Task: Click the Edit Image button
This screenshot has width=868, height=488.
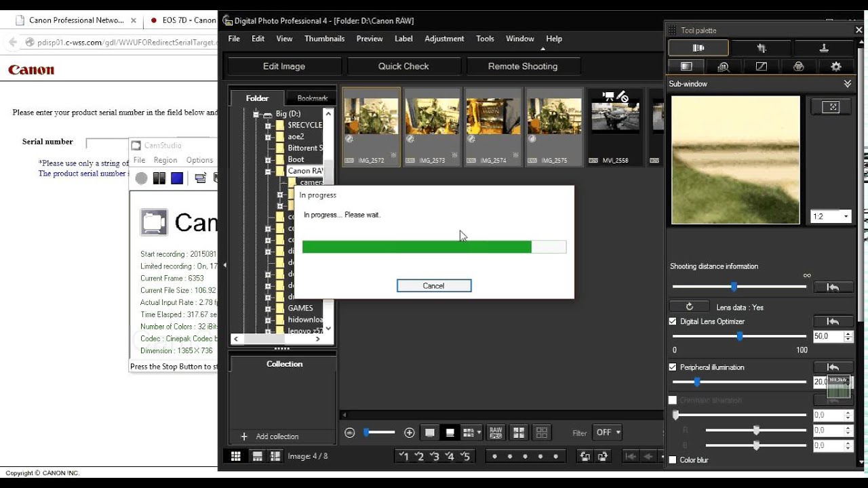Action: click(284, 66)
